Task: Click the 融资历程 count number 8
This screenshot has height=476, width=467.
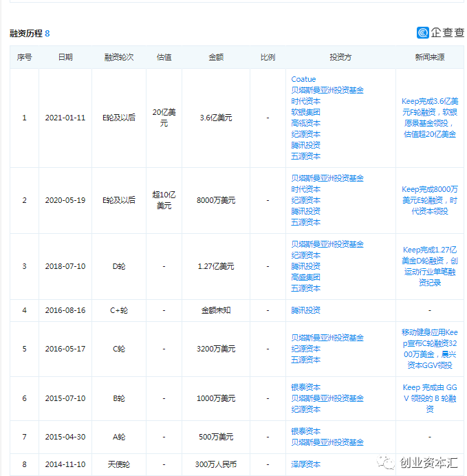Action: [47, 34]
